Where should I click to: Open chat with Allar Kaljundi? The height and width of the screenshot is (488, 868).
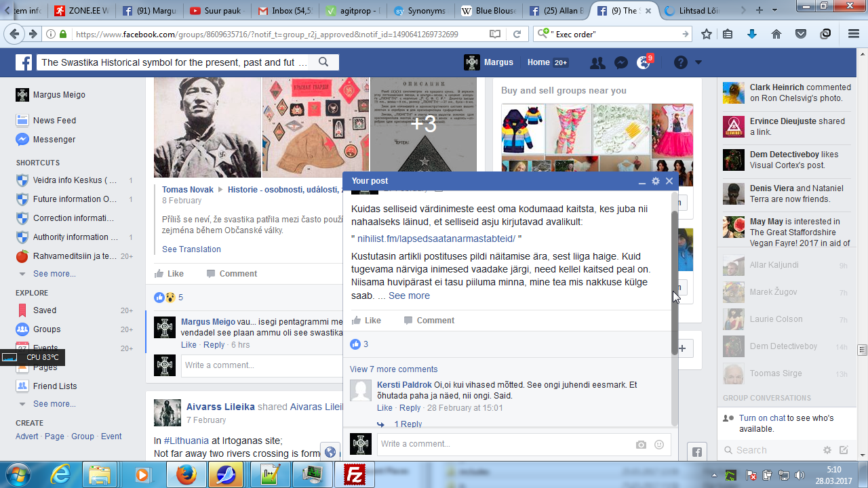(x=785, y=265)
